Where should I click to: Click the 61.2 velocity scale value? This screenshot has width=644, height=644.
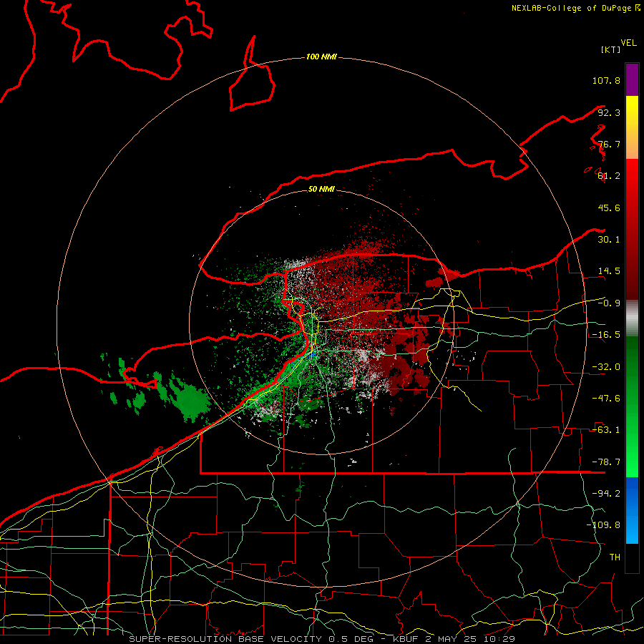[x=609, y=176]
